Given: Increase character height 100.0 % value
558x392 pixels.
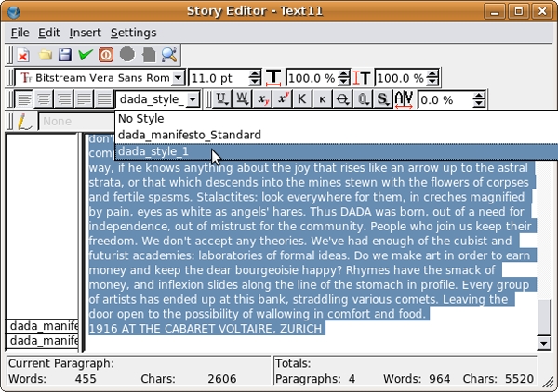Looking at the screenshot, I should tap(432, 74).
